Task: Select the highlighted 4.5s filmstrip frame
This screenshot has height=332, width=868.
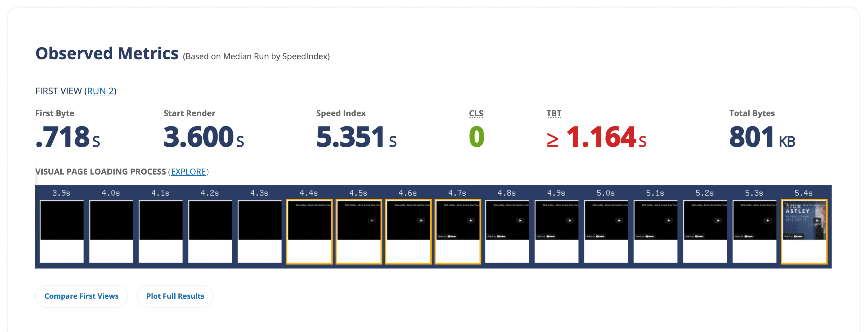Action: (x=359, y=231)
